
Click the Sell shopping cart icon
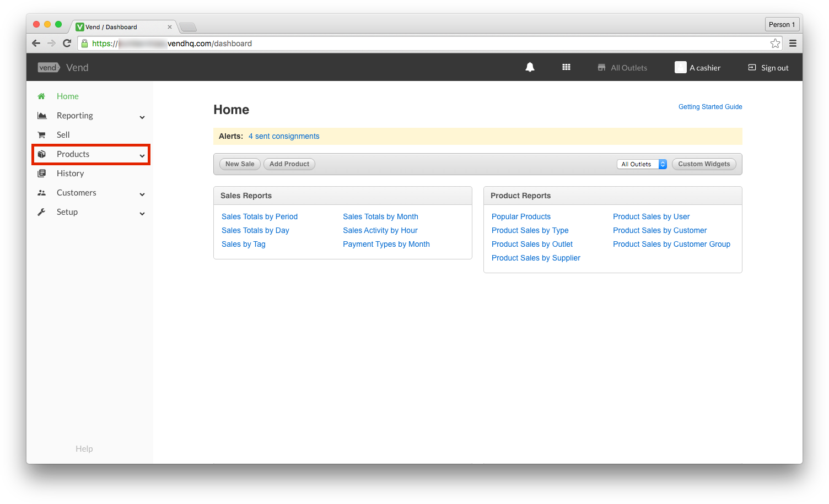click(41, 135)
